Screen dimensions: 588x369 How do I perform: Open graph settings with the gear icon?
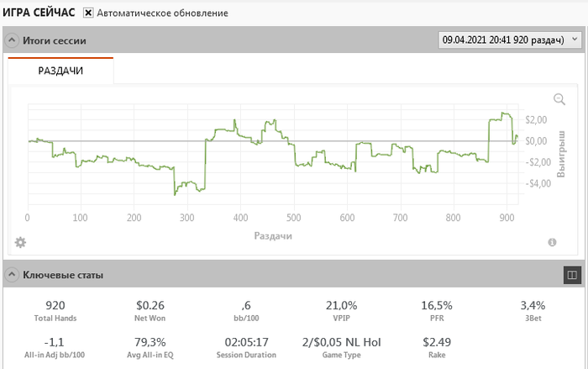[21, 243]
